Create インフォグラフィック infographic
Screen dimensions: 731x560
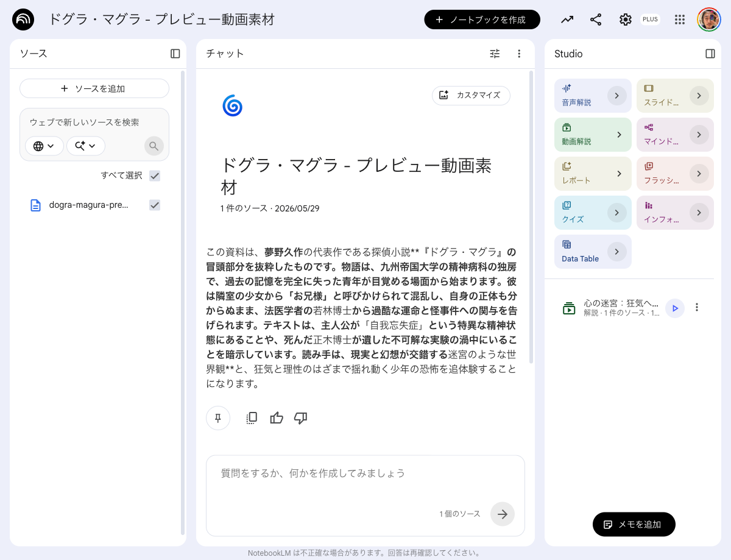point(675,213)
